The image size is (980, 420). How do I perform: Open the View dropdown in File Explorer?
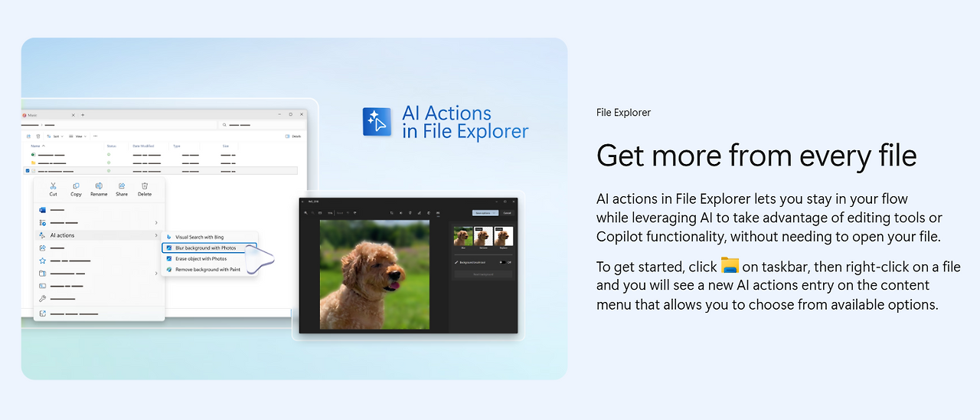pyautogui.click(x=77, y=136)
